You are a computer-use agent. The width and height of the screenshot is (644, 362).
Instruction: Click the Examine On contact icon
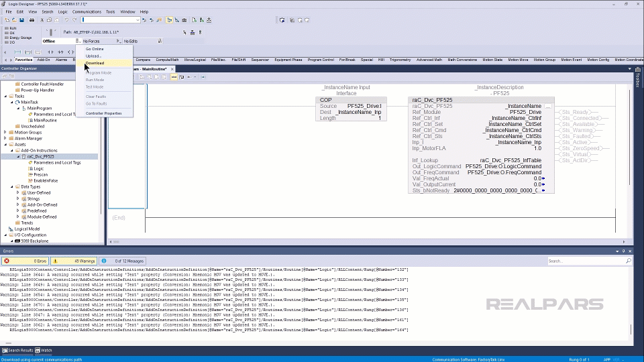[50, 52]
